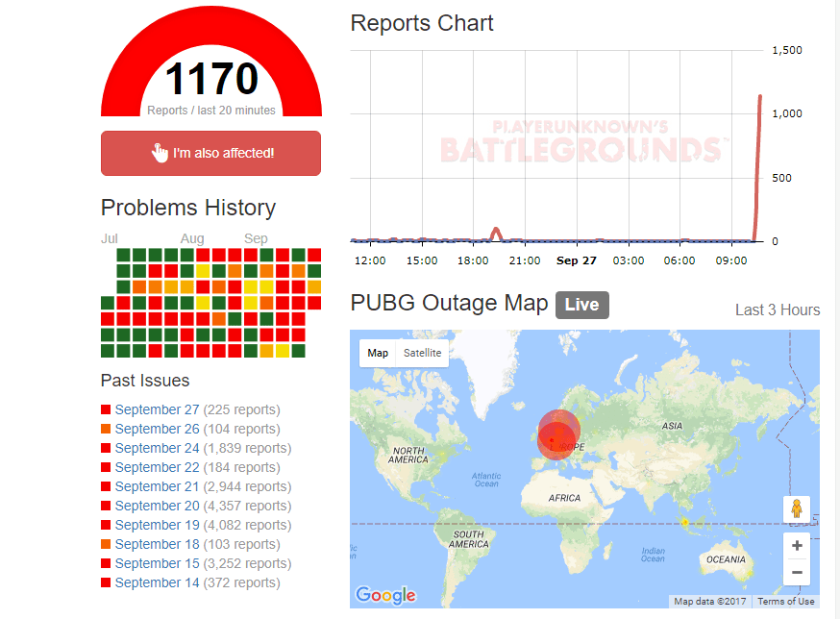Click the Live badge beside PUBG Outage Map
Screen dimensions: 840x619
point(581,305)
